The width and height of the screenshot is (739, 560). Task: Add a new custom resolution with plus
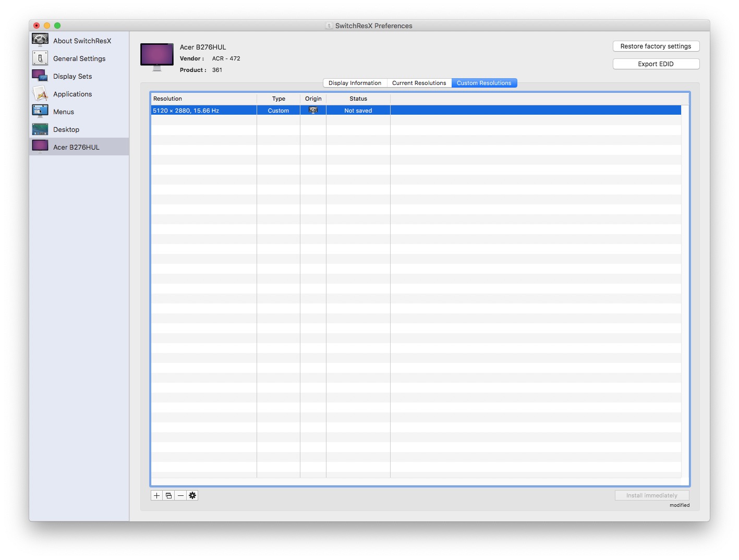pyautogui.click(x=156, y=495)
